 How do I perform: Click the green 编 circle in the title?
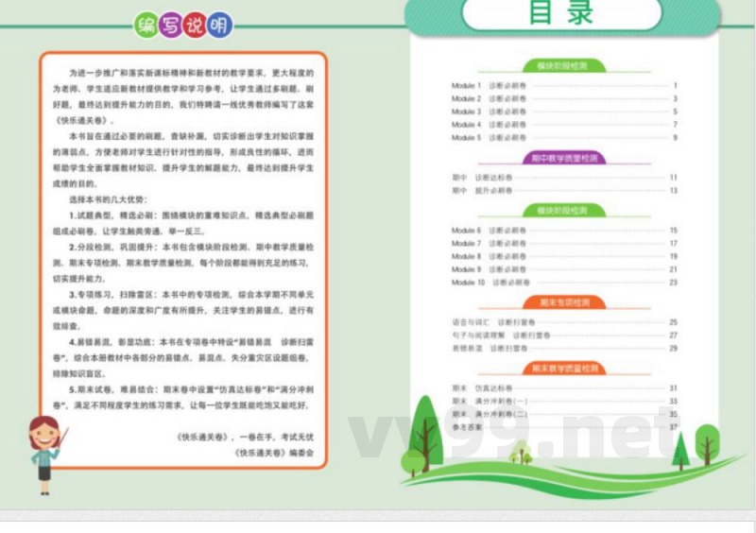pos(146,26)
